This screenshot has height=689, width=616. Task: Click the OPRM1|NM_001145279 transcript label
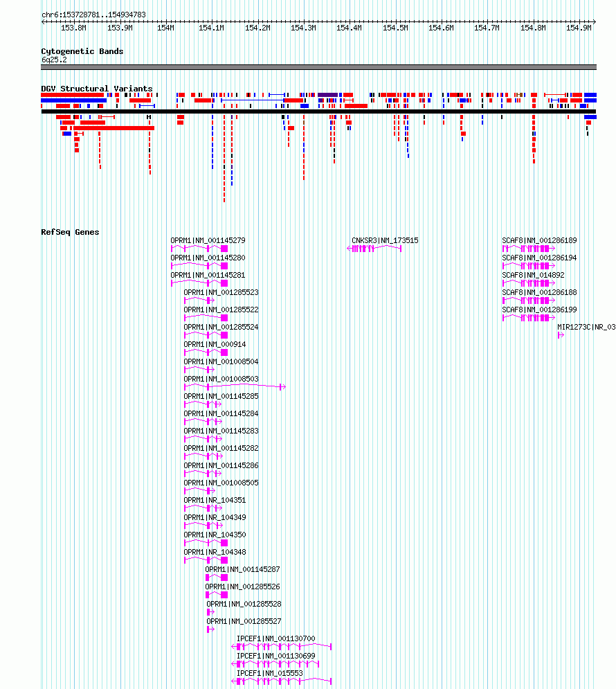pyautogui.click(x=208, y=240)
